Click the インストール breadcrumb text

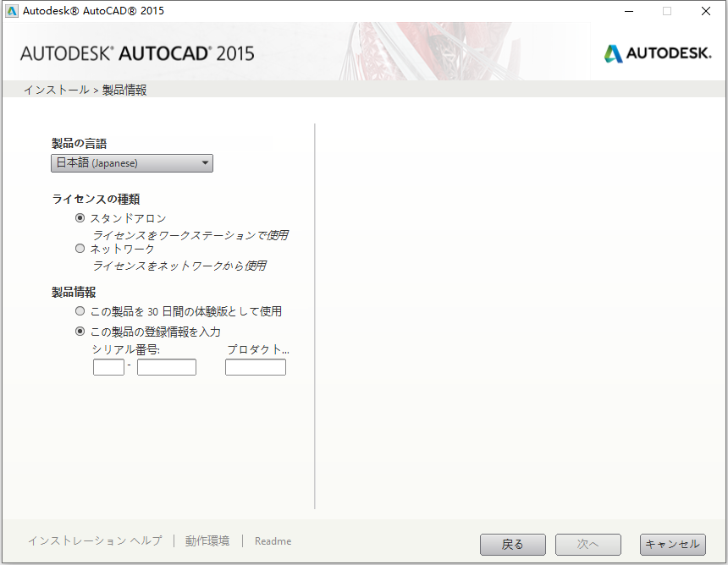tap(56, 90)
